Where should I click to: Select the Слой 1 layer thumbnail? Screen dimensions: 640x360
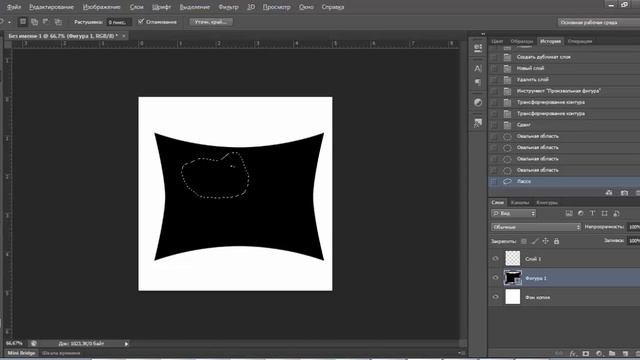512,258
